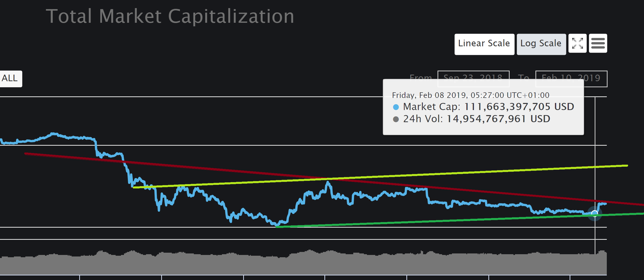This screenshot has width=644, height=280.
Task: Open fullscreen chart view icon
Action: 577,43
